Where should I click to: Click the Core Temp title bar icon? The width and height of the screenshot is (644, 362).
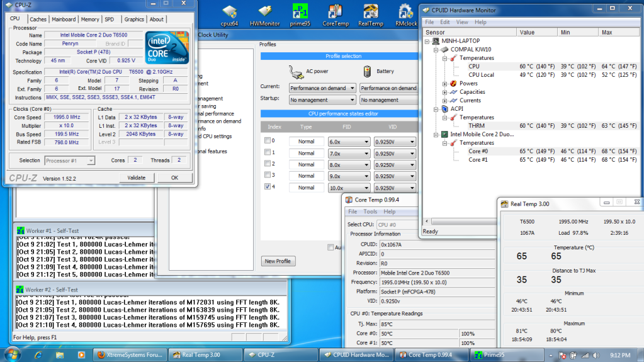point(349,200)
